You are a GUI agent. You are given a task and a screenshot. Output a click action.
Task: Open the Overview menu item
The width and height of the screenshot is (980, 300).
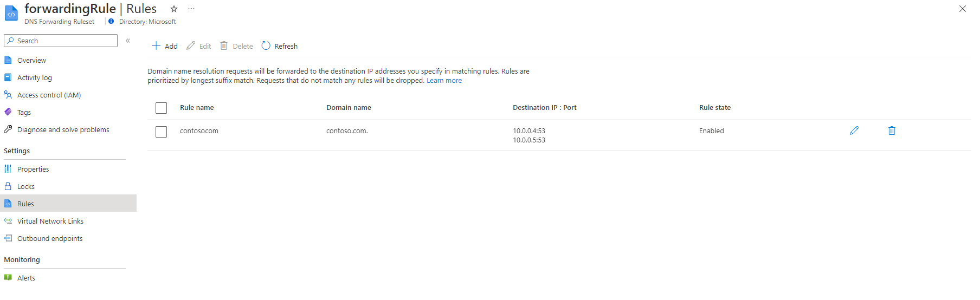31,60
